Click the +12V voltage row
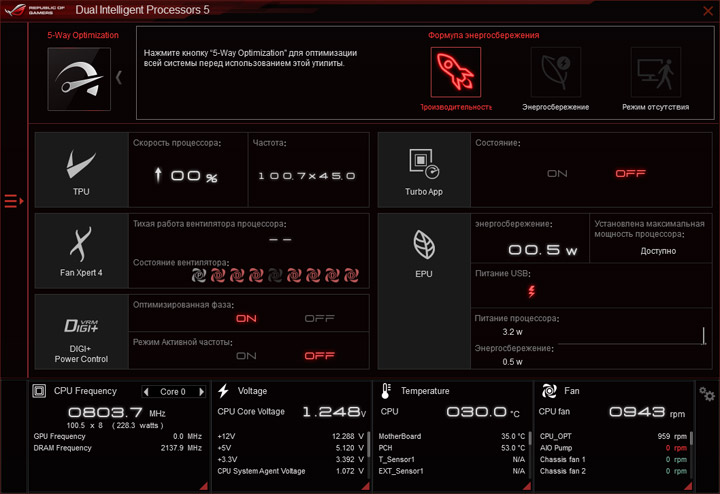The image size is (720, 494). click(x=291, y=437)
